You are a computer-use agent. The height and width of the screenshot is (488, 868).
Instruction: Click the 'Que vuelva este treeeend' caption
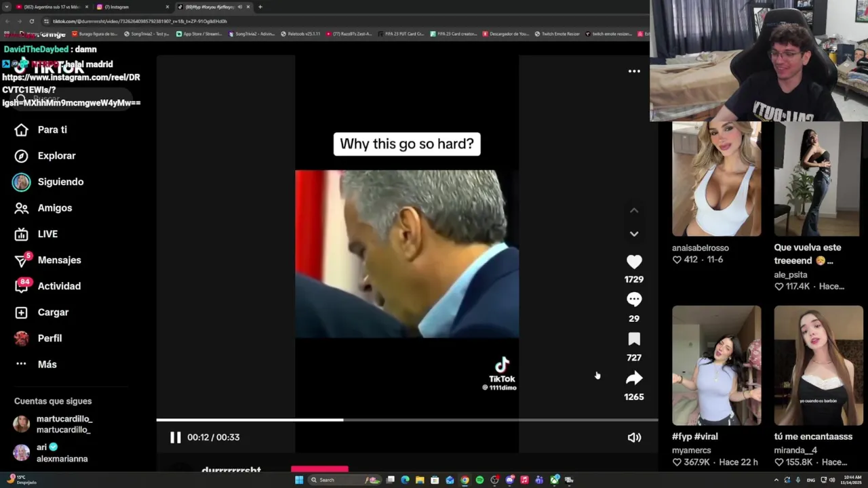click(808, 254)
